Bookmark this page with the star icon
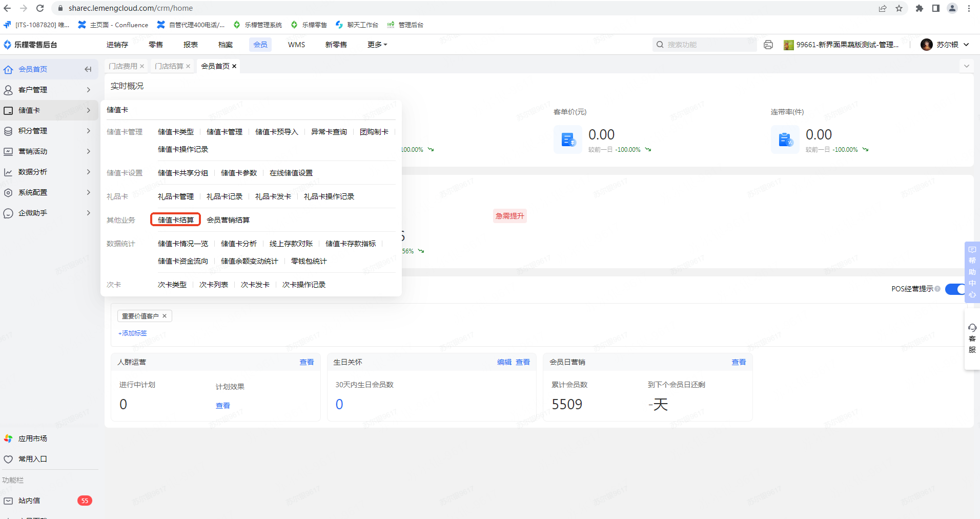This screenshot has width=980, height=519. 899,8
